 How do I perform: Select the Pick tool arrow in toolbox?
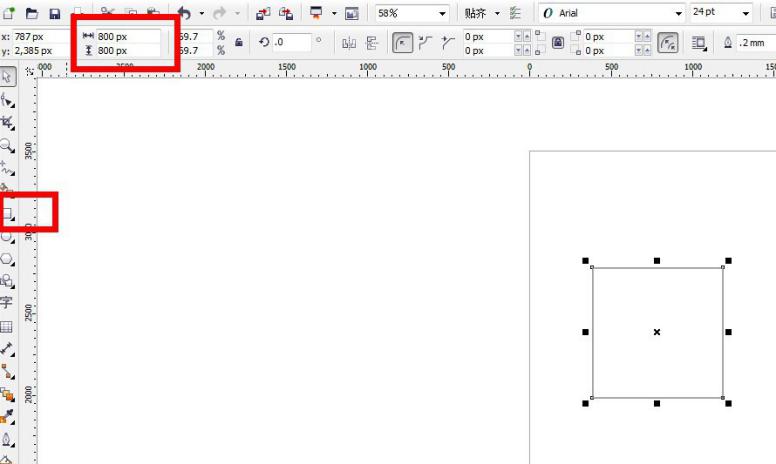[7, 76]
